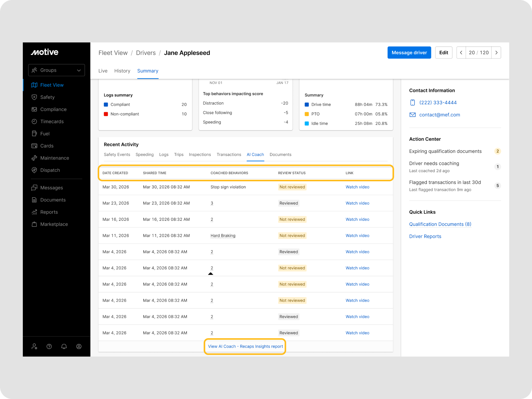532x399 pixels.
Task: Open Compliance icon in sidebar
Action: coord(34,109)
